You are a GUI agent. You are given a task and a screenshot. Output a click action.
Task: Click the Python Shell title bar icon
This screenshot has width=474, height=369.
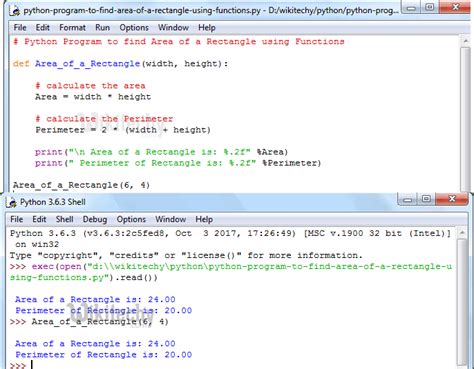click(11, 202)
